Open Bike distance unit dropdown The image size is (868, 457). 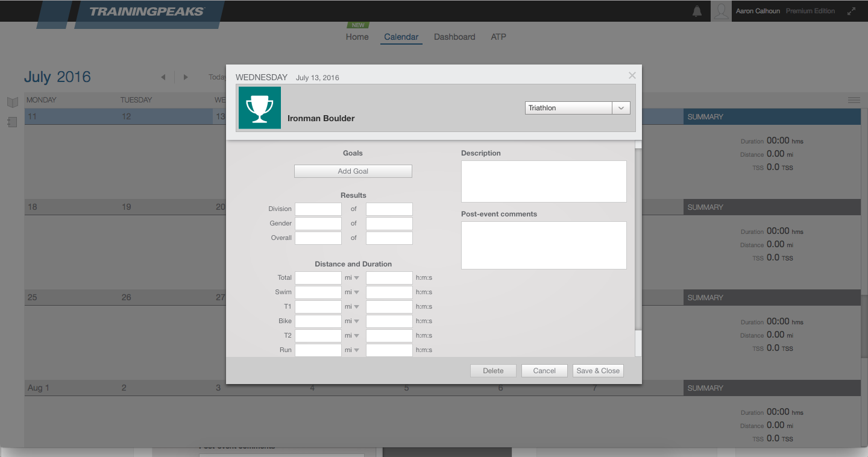tap(352, 321)
